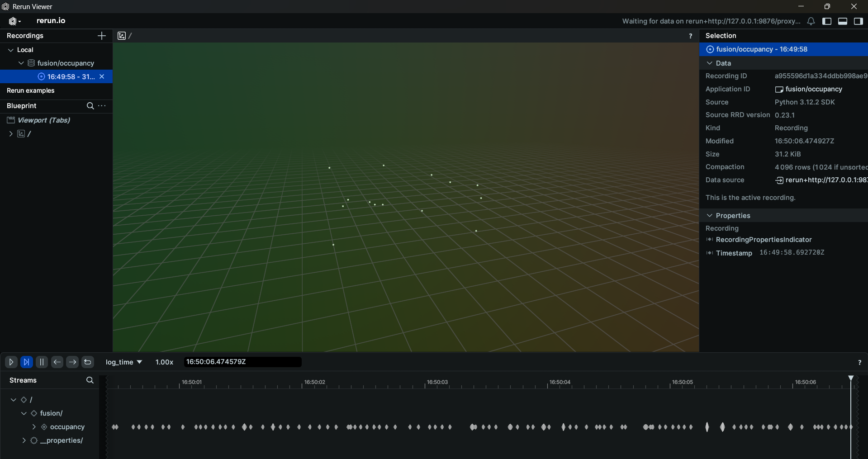Toggle the right selection panel
Viewport: 868px width, 459px height.
(x=858, y=21)
